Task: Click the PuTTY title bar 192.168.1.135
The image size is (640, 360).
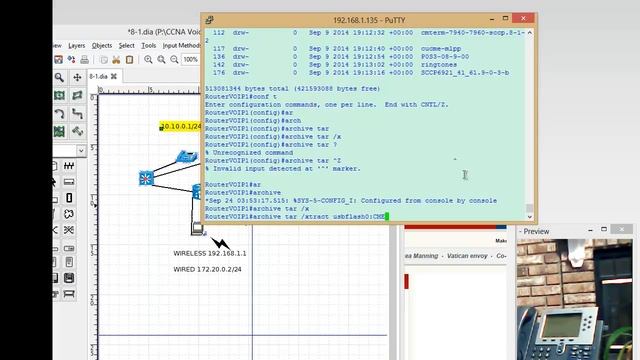Action: 369,20
